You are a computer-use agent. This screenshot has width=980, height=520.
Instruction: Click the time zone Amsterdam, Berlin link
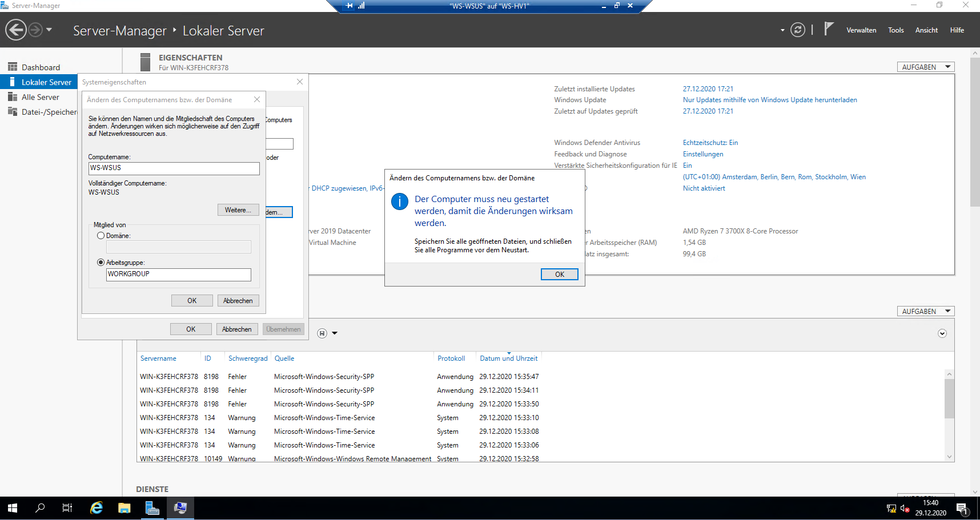(774, 177)
